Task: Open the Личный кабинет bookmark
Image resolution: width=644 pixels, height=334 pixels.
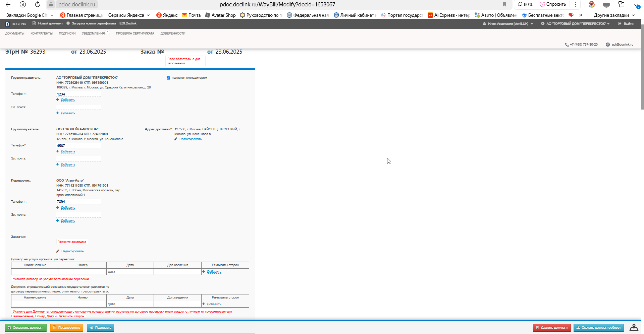Action: (x=355, y=15)
